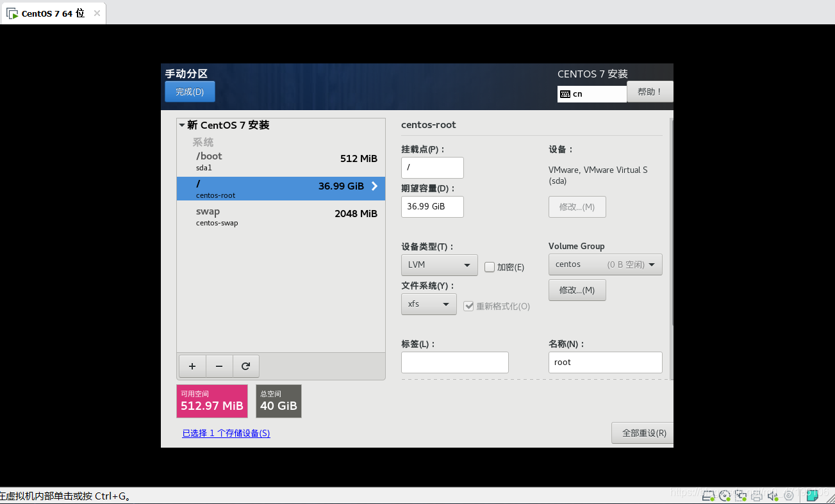Click the chevron arrow on centos-root row
Viewport: 835px width, 504px height.
pyautogui.click(x=374, y=186)
